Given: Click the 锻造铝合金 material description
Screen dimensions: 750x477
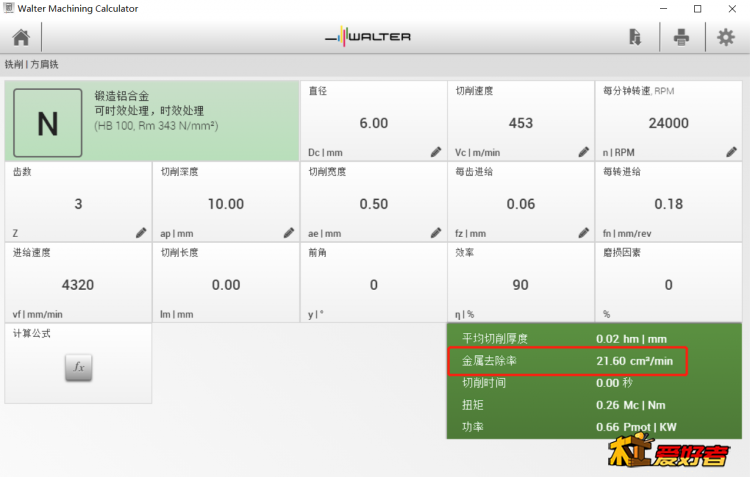Looking at the screenshot, I should coord(121,96).
